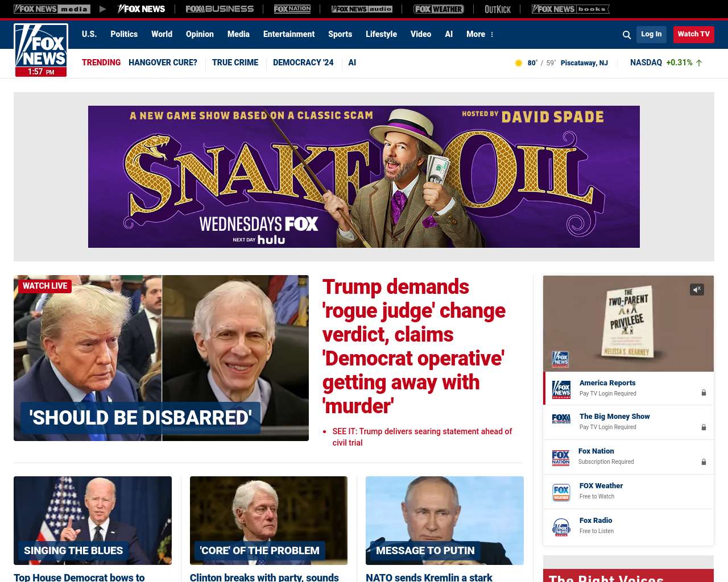Open TRUE CRIME trending link
728x582 pixels.
tap(235, 63)
